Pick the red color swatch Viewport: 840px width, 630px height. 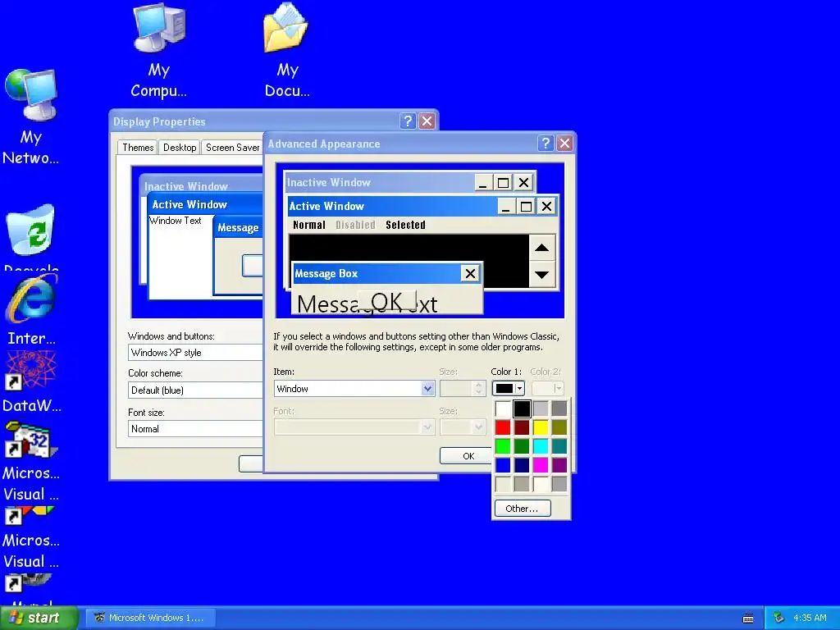click(x=503, y=427)
